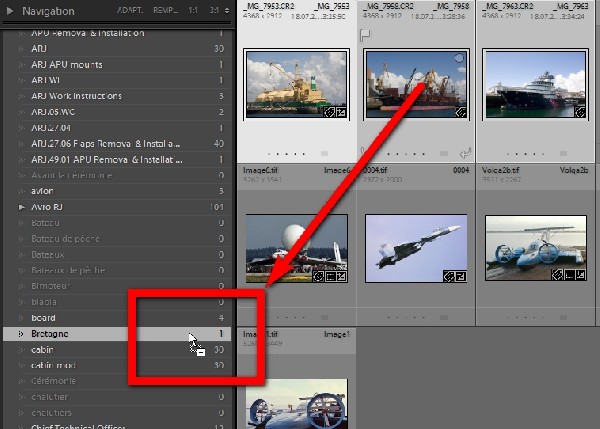600x429 pixels.
Task: Select the _MG_7963.CR2 dark ship thumbnail
Action: pos(536,85)
